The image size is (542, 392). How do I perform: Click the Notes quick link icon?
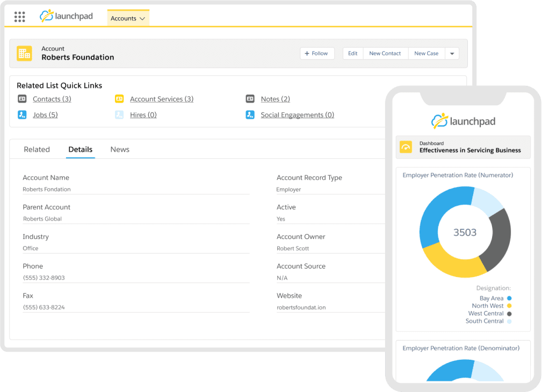[x=250, y=99]
